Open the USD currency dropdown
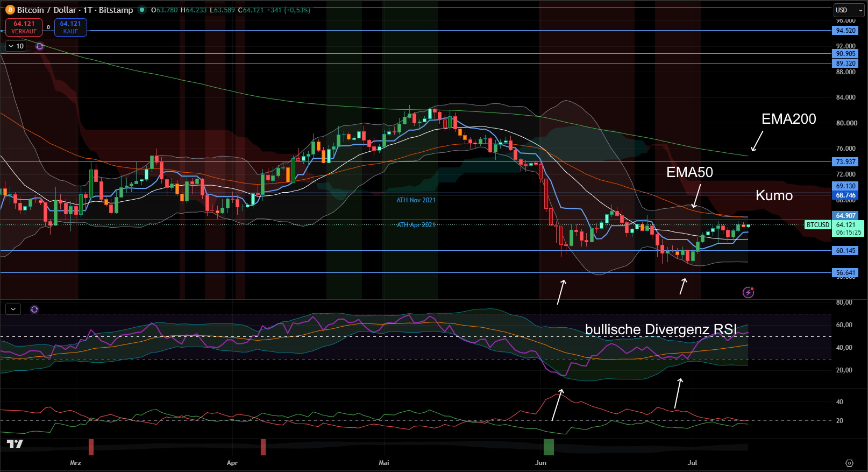Screen dimensions: 868x472 (x=848, y=10)
